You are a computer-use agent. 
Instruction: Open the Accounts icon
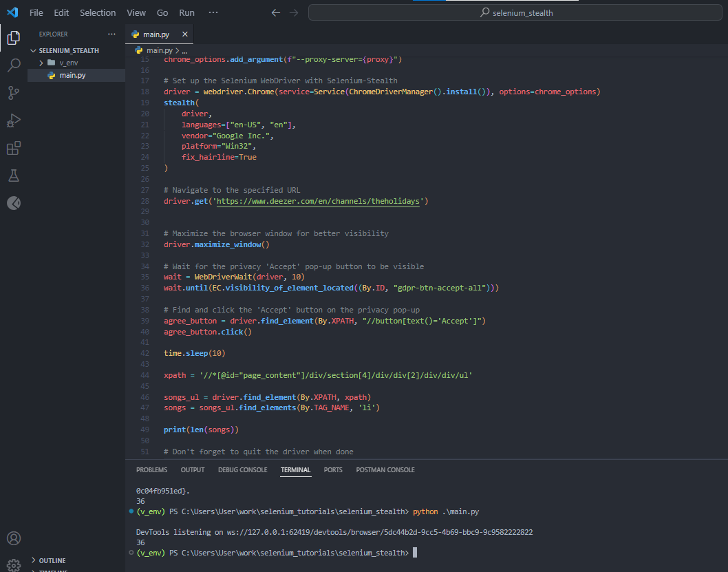[x=14, y=538]
